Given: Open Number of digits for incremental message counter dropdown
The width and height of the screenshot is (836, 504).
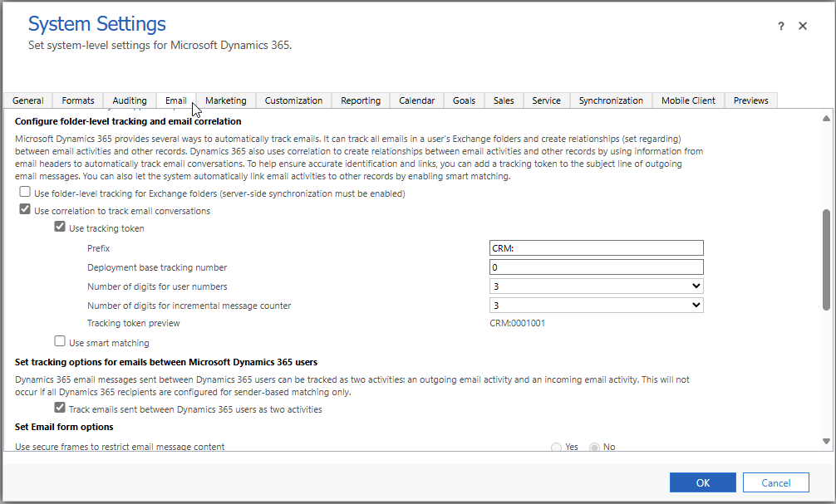Looking at the screenshot, I should coord(597,306).
